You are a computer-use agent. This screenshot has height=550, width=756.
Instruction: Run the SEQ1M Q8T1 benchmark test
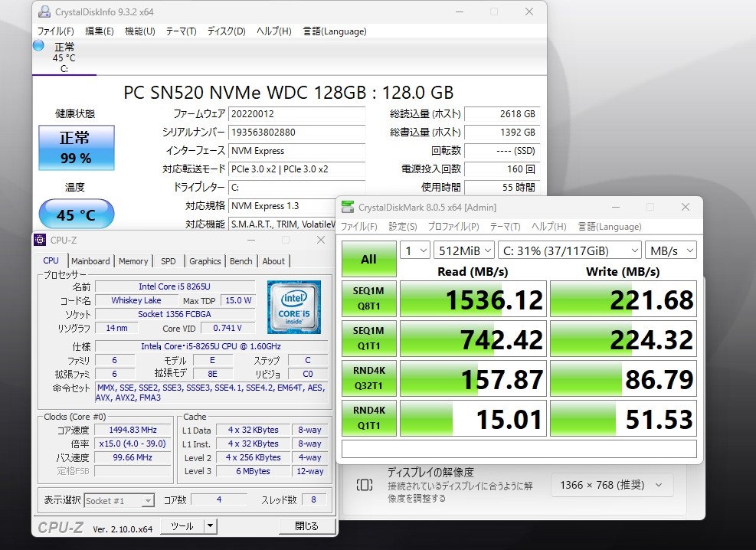[x=369, y=299]
